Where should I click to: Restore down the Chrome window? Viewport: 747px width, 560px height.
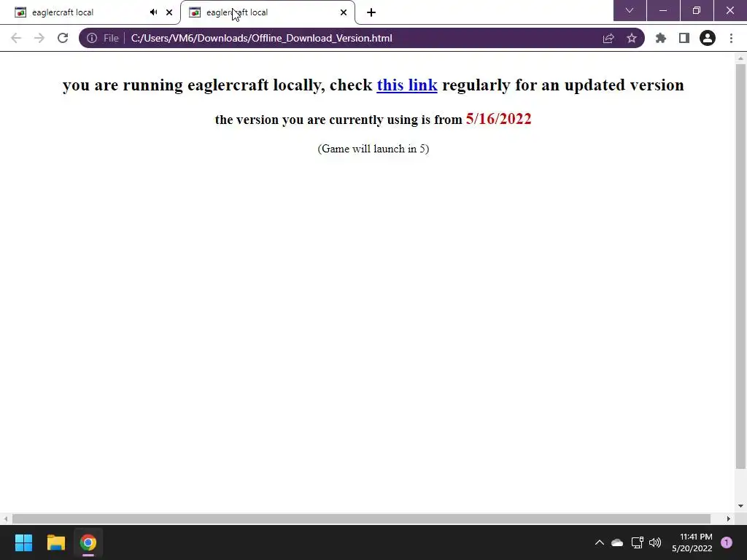(x=697, y=10)
